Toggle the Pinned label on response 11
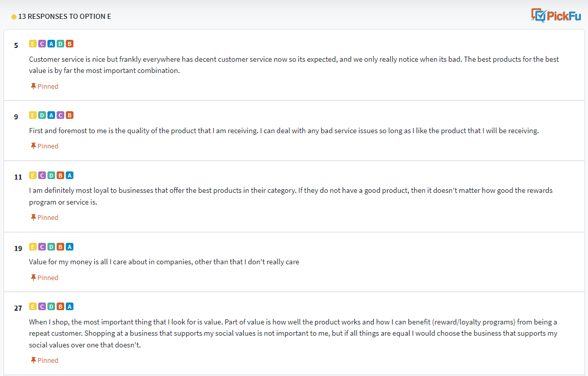Image resolution: width=588 pixels, height=376 pixels. tap(48, 217)
